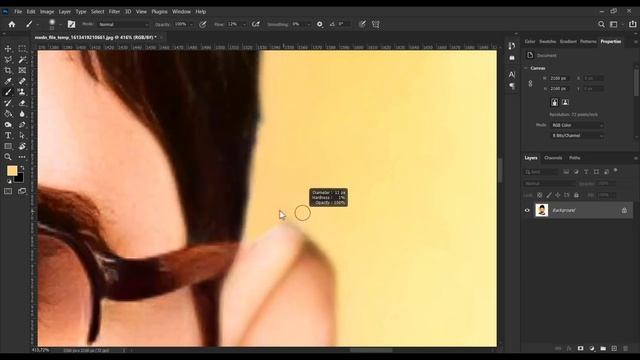Collapse the Canvas section
Screen dimensions: 640x360
click(x=526, y=68)
